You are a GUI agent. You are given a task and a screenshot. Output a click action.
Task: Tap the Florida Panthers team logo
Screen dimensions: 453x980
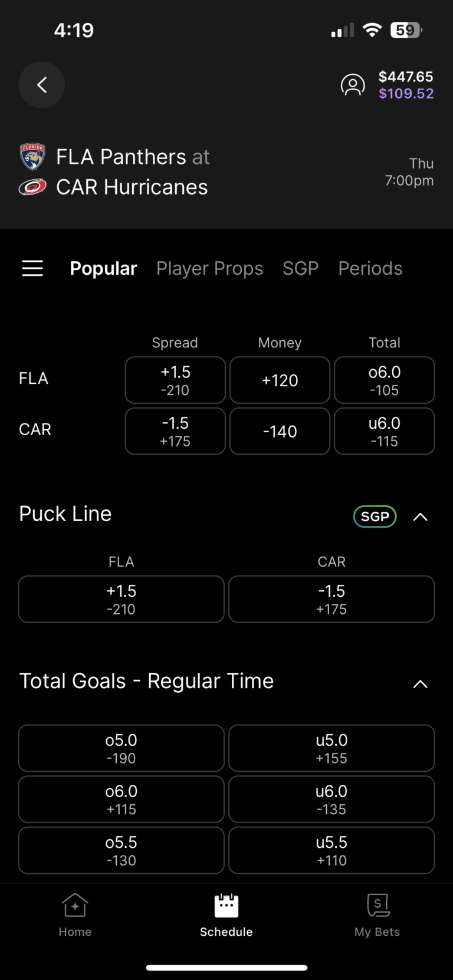click(x=32, y=157)
